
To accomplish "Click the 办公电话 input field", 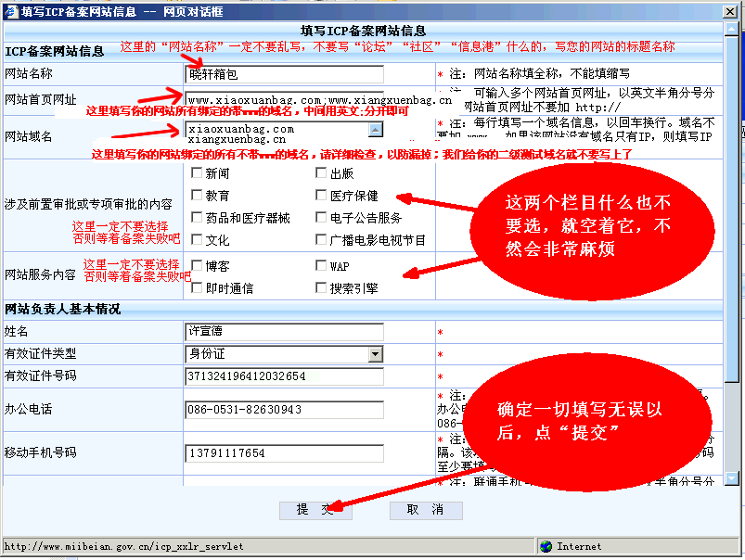I will 284,410.
